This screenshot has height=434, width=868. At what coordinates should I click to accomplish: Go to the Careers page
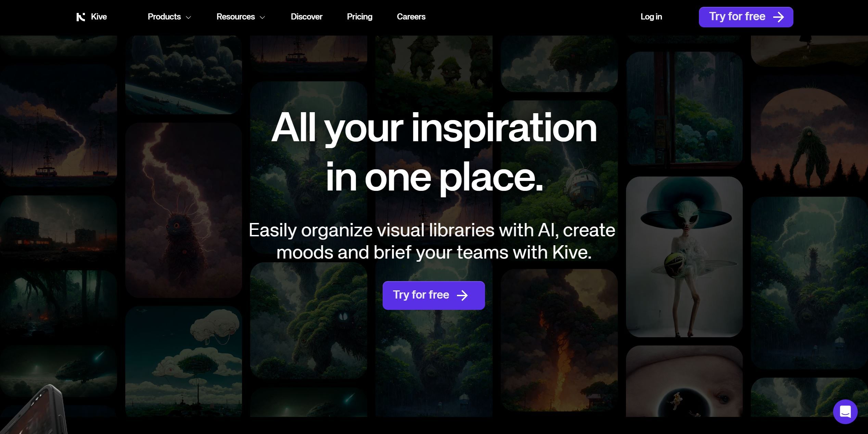click(x=411, y=17)
